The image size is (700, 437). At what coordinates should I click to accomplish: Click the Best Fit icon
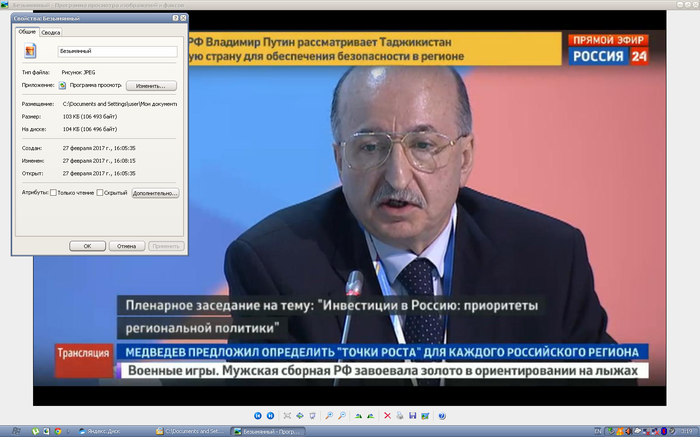click(287, 415)
